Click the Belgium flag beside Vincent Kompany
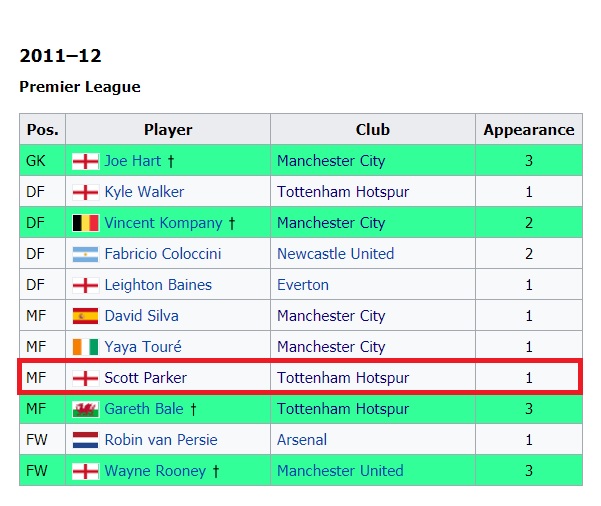The width and height of the screenshot is (601, 506). pos(85,223)
